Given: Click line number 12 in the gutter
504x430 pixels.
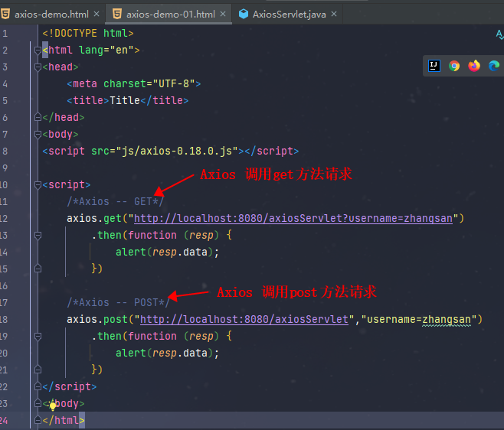Looking at the screenshot, I should coord(4,218).
